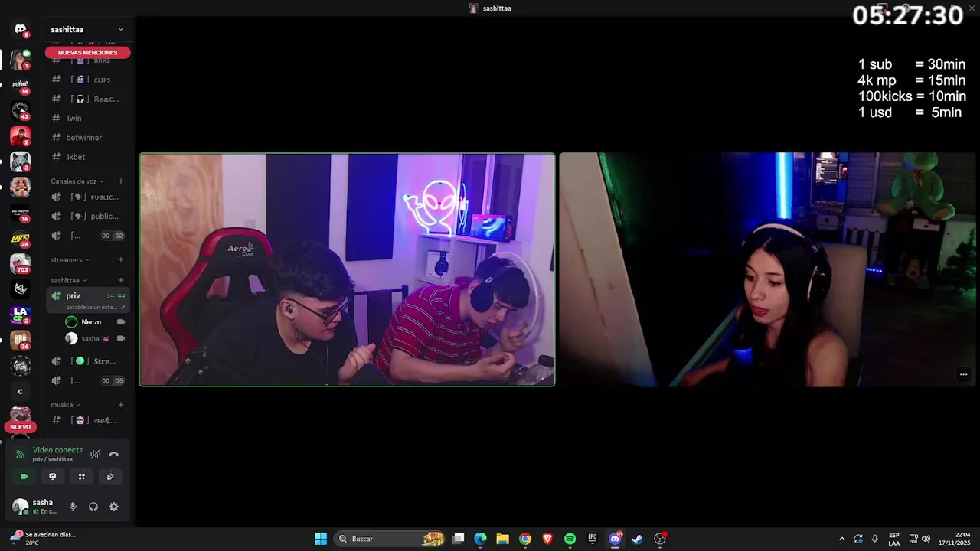Open the CLIPS text channel
Screen dimensions: 980x551
click(87, 80)
